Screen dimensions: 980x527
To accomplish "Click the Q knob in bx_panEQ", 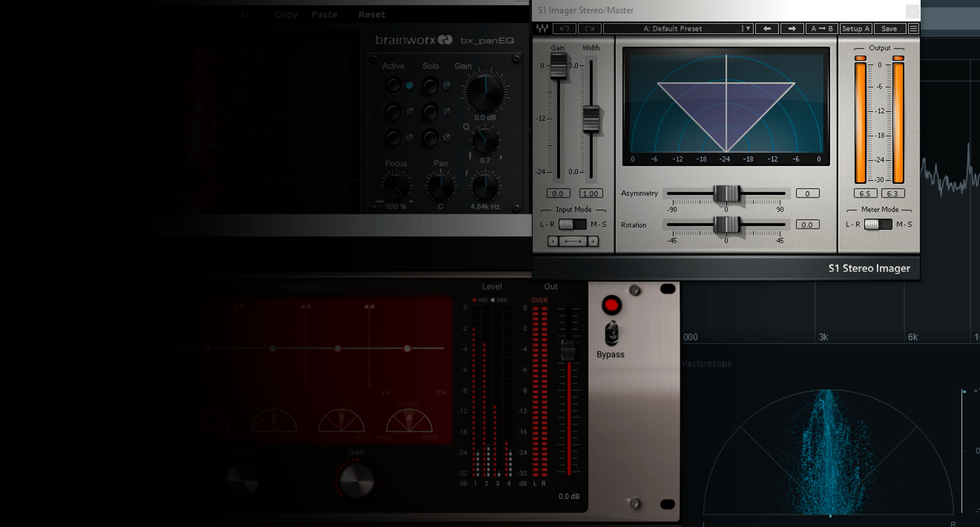I will pyautogui.click(x=485, y=141).
